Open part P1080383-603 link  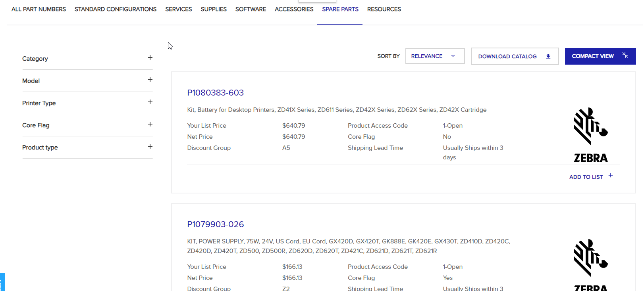point(215,93)
